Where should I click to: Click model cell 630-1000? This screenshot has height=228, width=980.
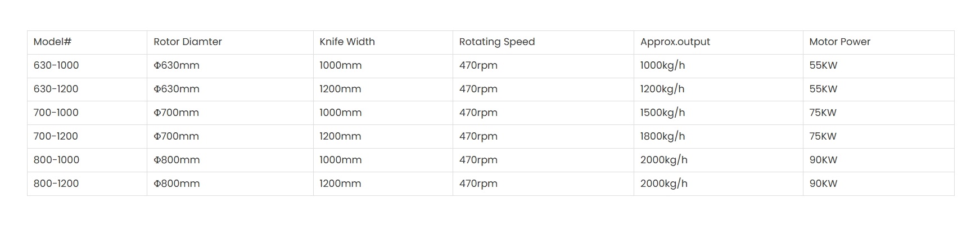[87, 66]
